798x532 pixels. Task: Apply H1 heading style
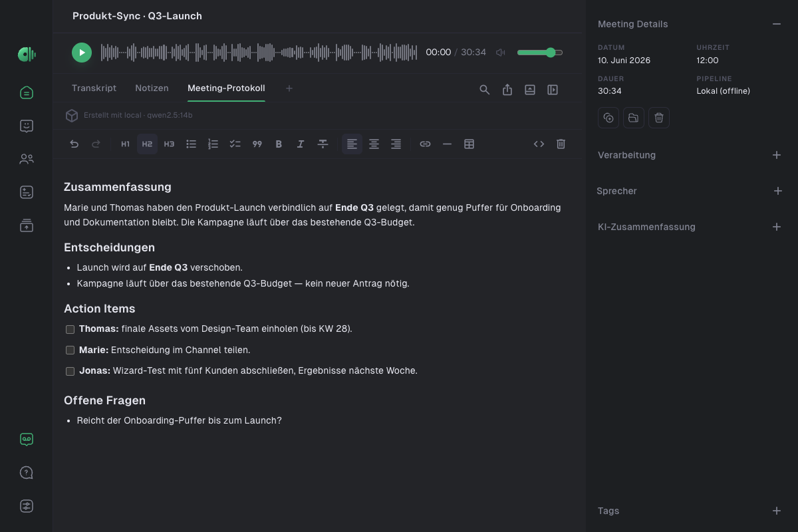pyautogui.click(x=125, y=144)
